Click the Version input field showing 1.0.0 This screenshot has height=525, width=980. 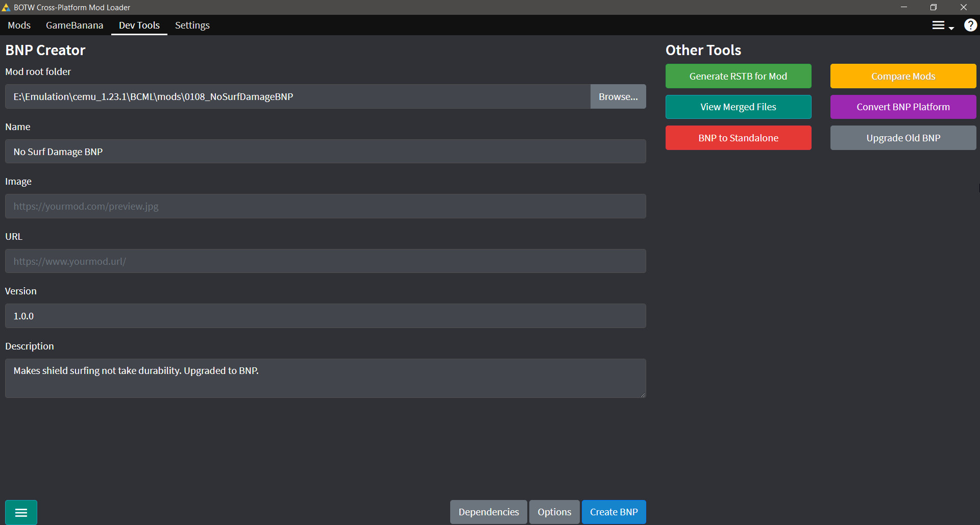click(x=326, y=315)
